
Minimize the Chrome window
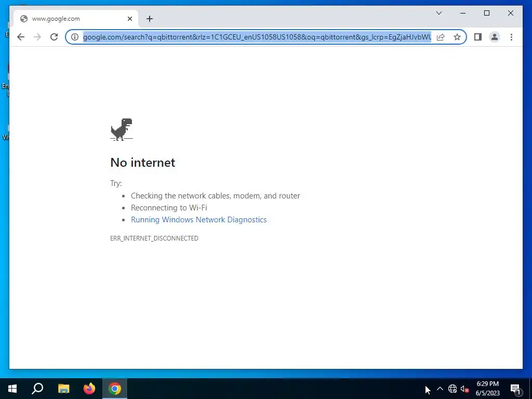463,13
